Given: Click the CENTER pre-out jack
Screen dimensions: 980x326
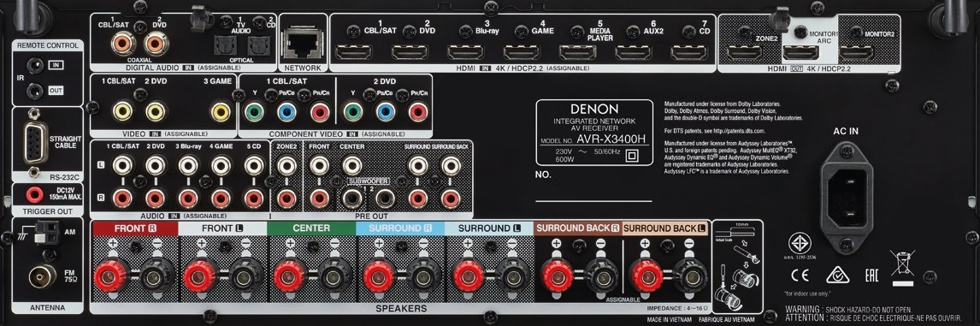Looking at the screenshot, I should tap(351, 165).
